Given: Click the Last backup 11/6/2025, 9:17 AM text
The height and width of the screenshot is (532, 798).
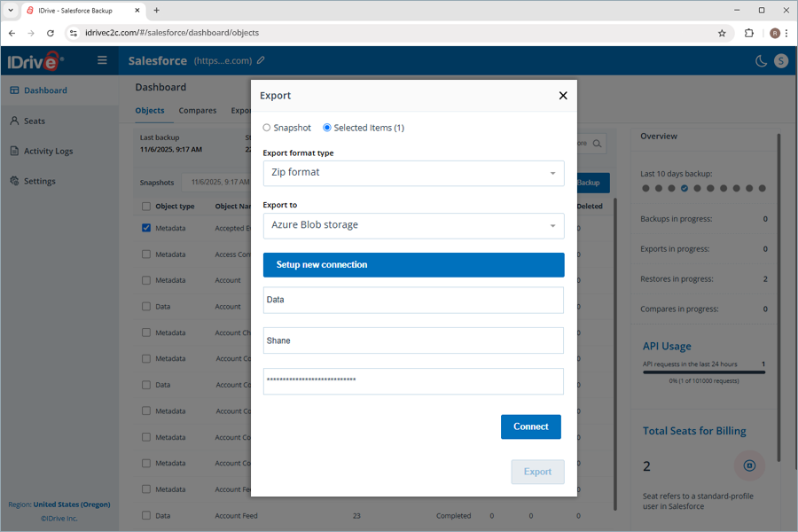Looking at the screenshot, I should (171, 149).
